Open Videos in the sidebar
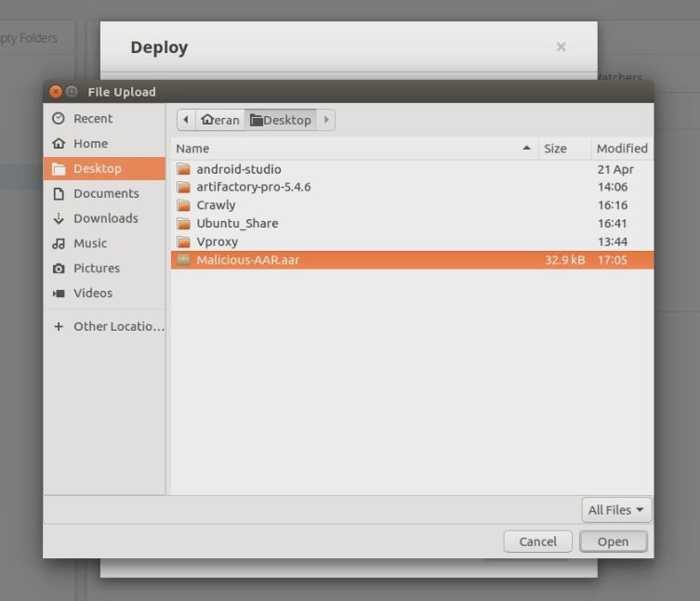This screenshot has width=700, height=601. pos(93,294)
